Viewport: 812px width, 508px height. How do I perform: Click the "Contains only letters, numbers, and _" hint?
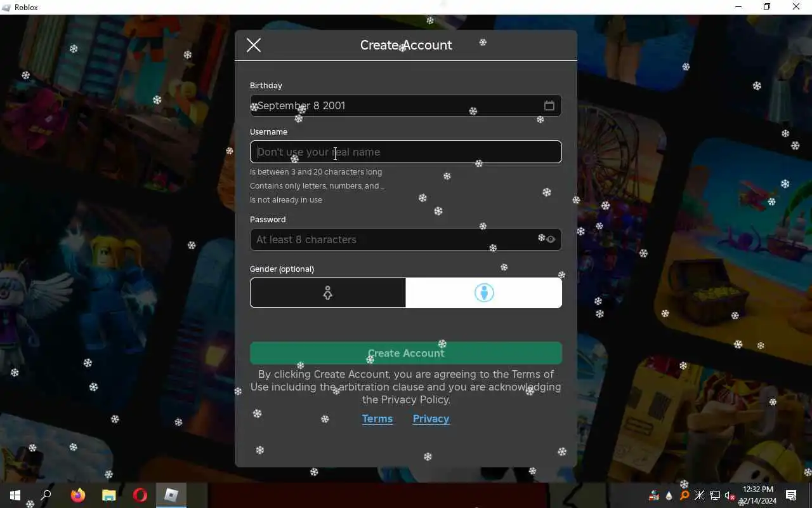(x=317, y=186)
